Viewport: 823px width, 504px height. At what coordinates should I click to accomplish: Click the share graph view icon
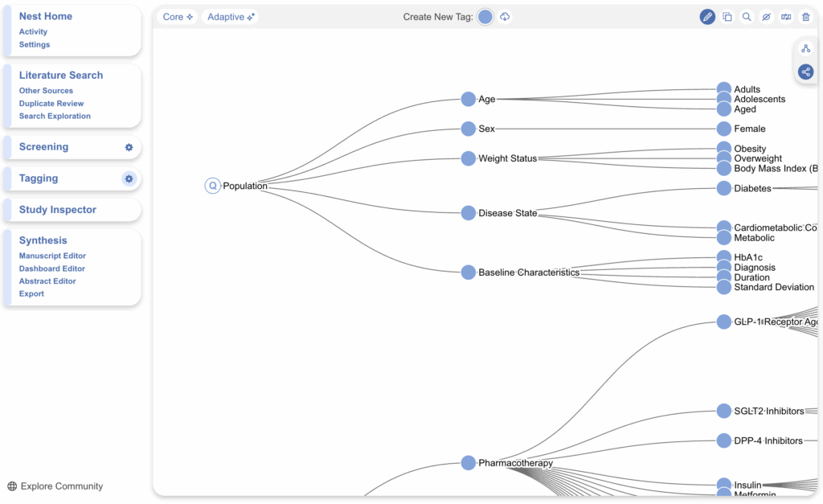click(x=805, y=72)
